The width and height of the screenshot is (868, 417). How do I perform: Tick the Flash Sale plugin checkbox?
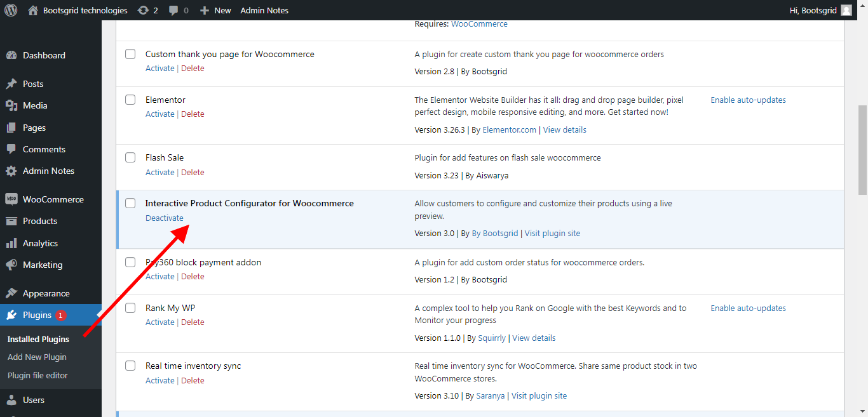click(x=130, y=157)
